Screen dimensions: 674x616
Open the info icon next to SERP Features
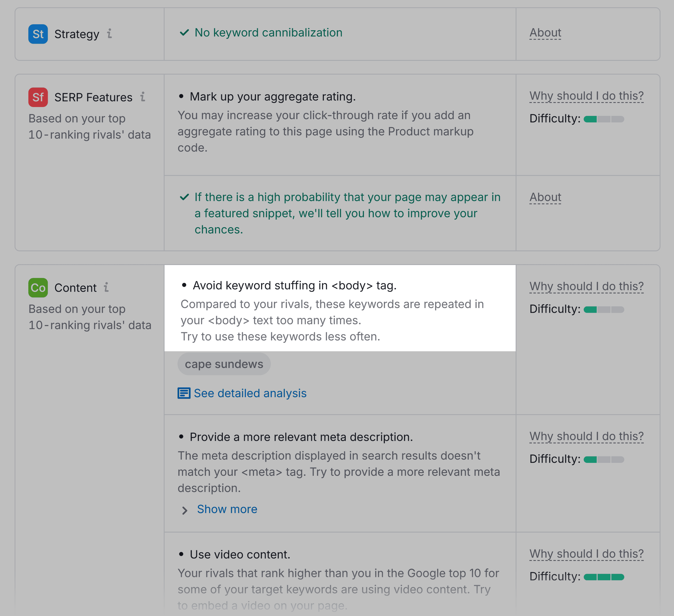[143, 97]
